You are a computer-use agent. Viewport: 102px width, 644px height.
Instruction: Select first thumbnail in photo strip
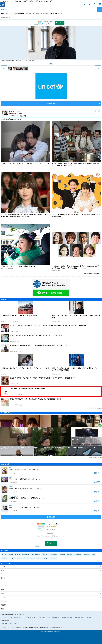pyautogui.click(x=10, y=68)
